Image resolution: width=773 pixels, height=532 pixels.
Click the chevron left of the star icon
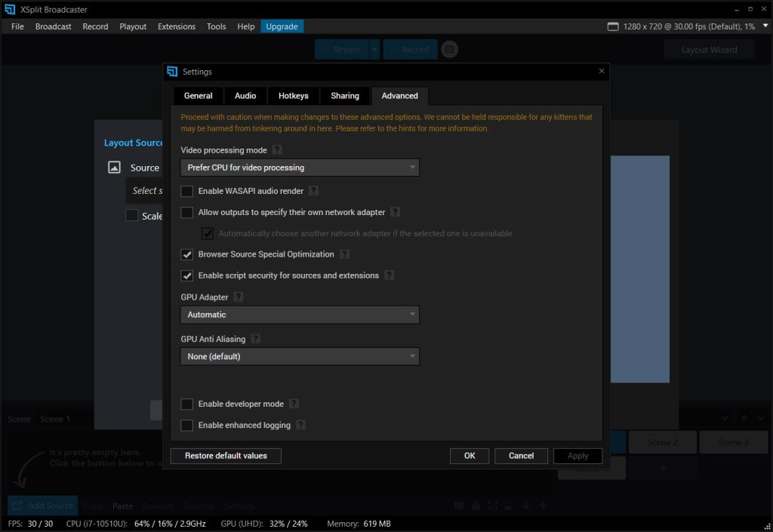tap(725, 418)
